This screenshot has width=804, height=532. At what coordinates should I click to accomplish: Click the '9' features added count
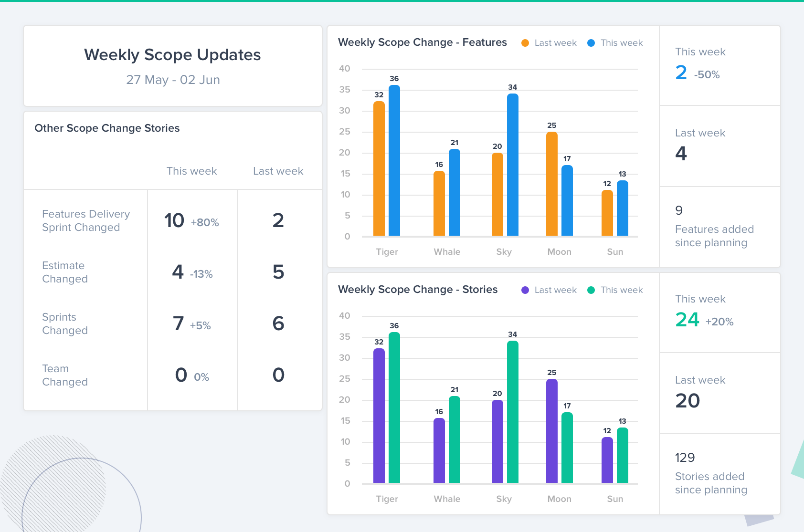pos(679,210)
